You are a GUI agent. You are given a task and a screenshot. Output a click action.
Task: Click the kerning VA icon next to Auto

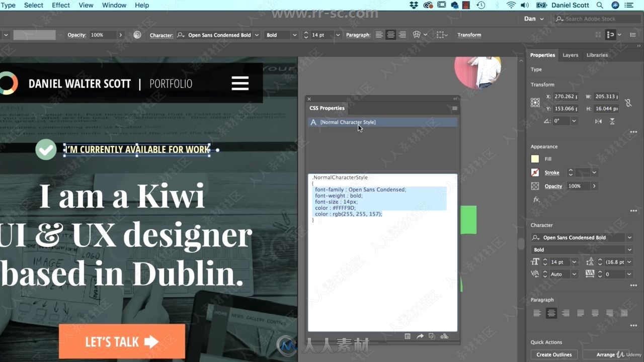click(x=535, y=274)
